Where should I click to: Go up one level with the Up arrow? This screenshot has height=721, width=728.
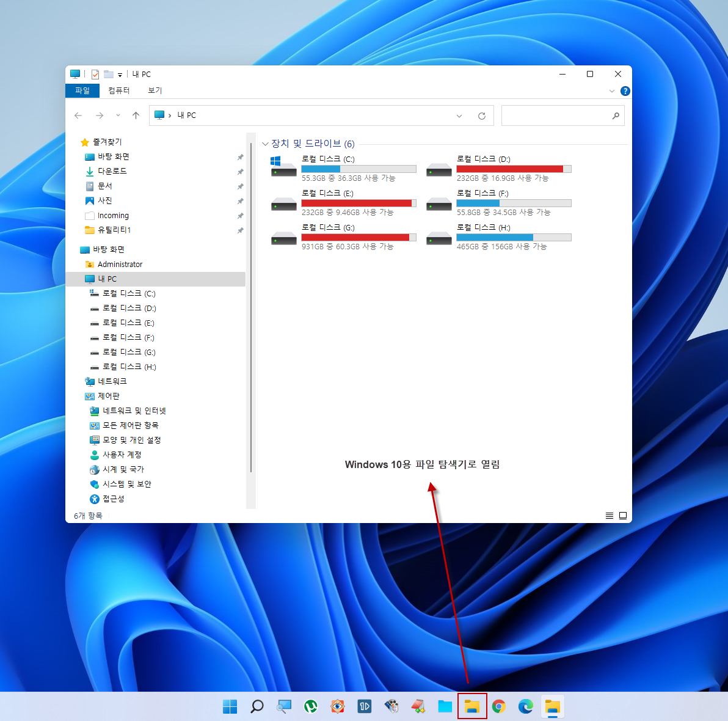[136, 115]
